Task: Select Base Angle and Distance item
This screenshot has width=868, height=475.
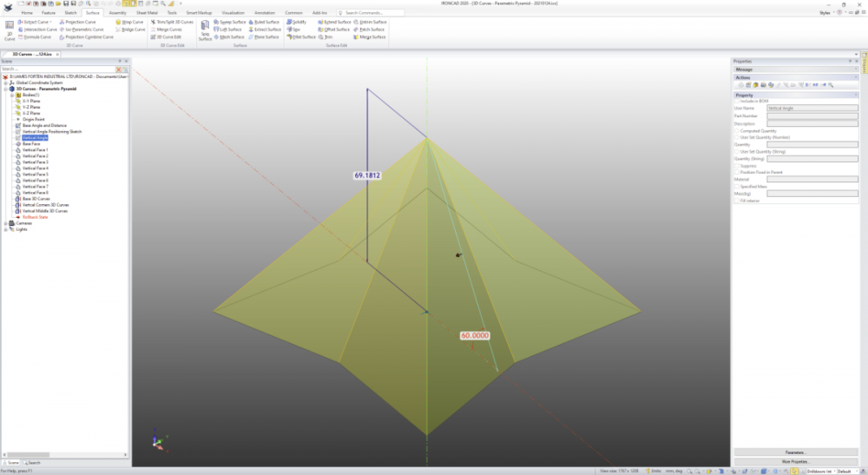Action: [44, 126]
